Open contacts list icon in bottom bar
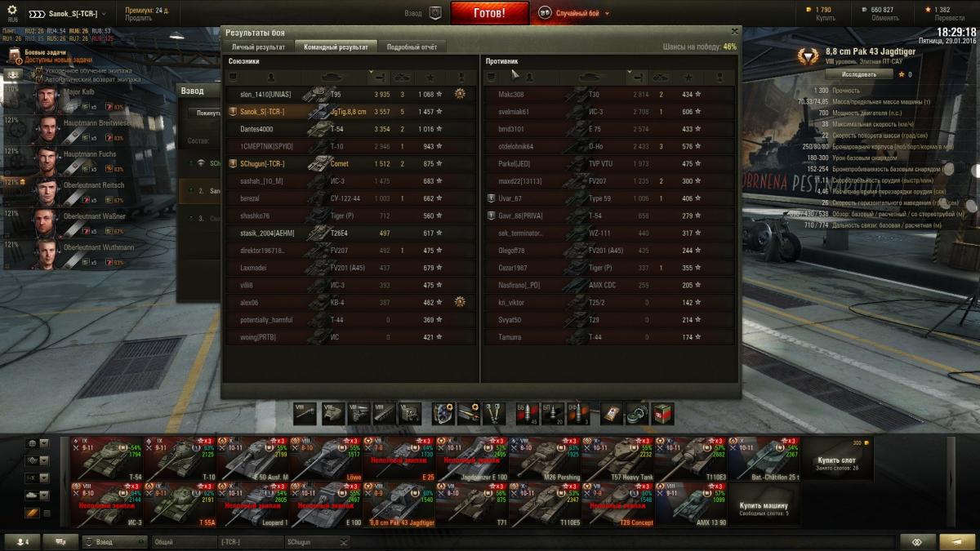This screenshot has width=980, height=551. 21,541
